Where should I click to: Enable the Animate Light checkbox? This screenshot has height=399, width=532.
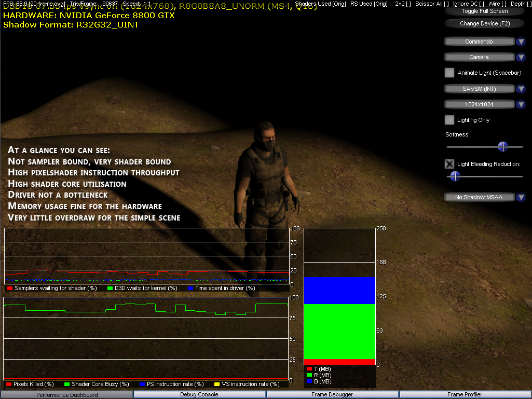pos(449,73)
